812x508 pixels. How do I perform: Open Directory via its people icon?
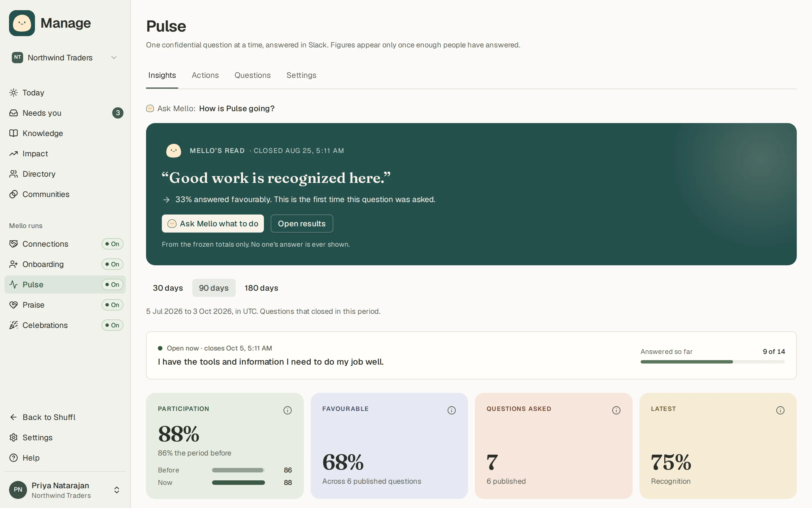(x=14, y=174)
